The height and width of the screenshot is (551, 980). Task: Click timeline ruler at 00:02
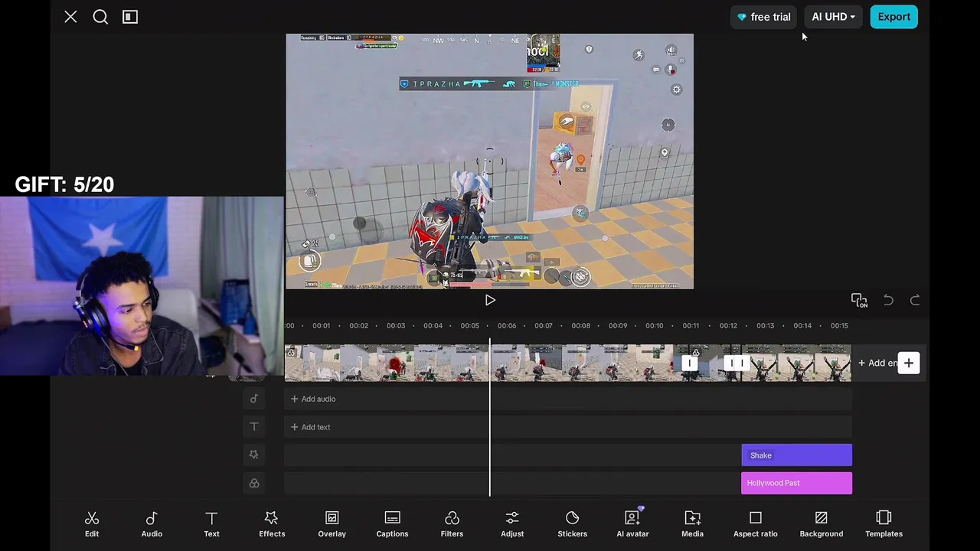click(358, 326)
